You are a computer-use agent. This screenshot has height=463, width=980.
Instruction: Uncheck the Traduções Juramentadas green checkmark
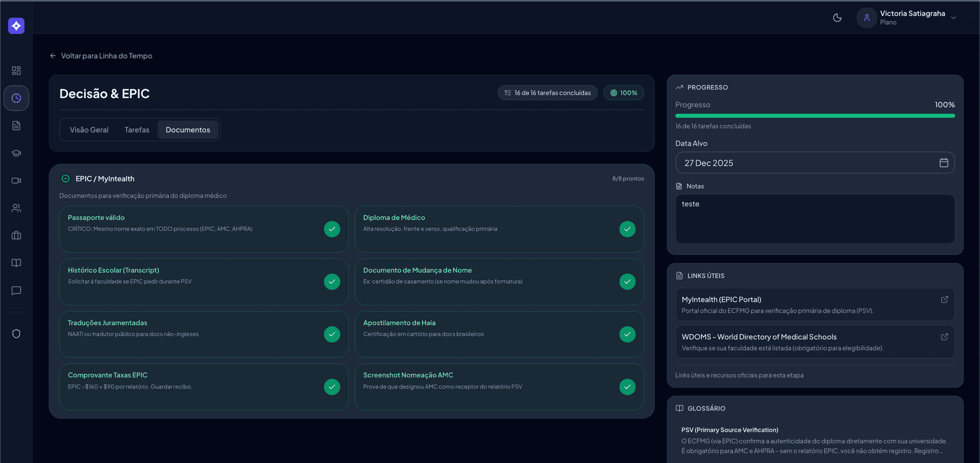332,334
